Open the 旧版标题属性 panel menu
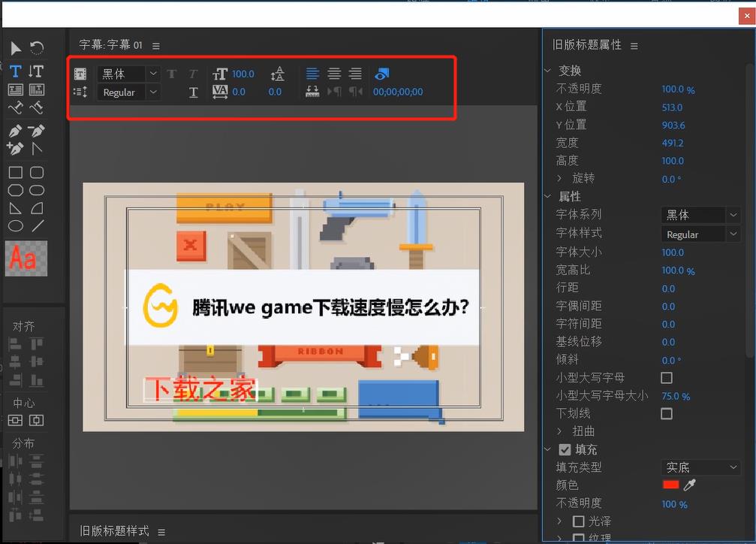The height and width of the screenshot is (544, 756). pyautogui.click(x=634, y=44)
